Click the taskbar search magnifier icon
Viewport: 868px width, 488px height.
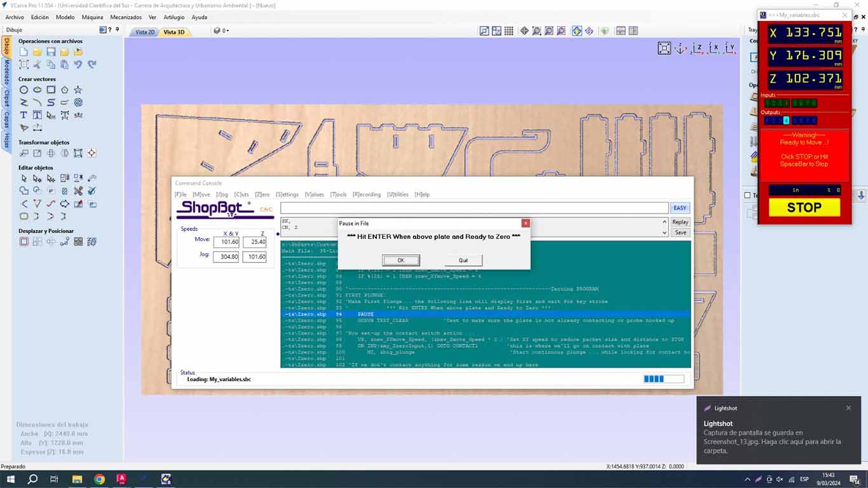tap(32, 479)
